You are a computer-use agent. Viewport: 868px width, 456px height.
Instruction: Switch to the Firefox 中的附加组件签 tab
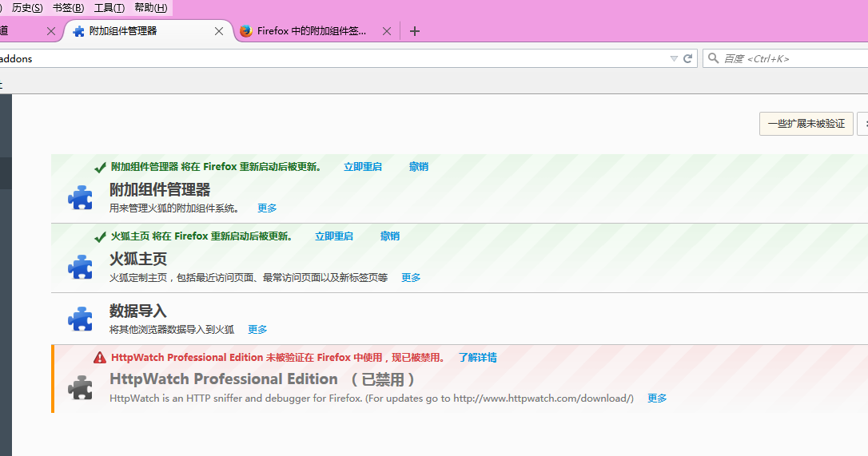(316, 31)
